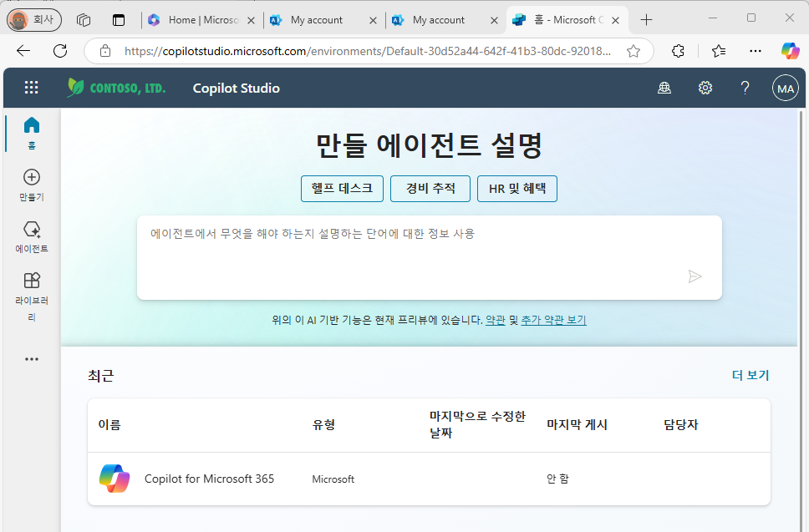Go to 홈 in the left sidebar
809x532 pixels.
click(x=32, y=133)
